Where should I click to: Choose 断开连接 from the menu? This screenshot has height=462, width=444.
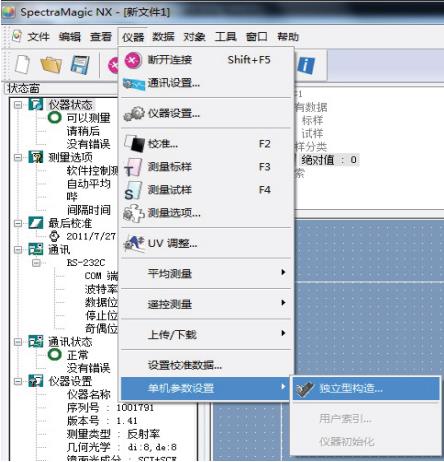pos(206,60)
